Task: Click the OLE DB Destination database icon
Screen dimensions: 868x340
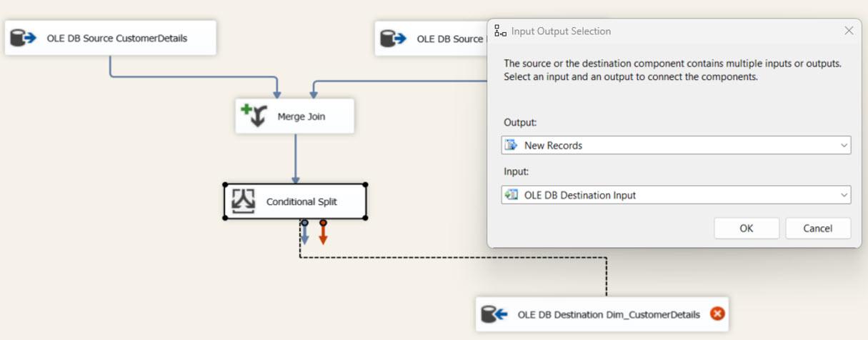Action: pyautogui.click(x=494, y=314)
